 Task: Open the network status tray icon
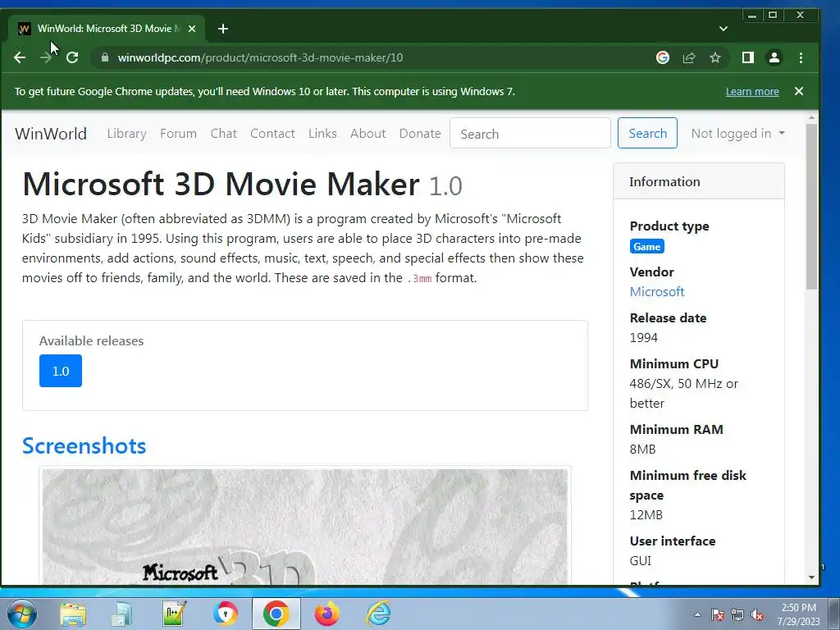point(737,614)
